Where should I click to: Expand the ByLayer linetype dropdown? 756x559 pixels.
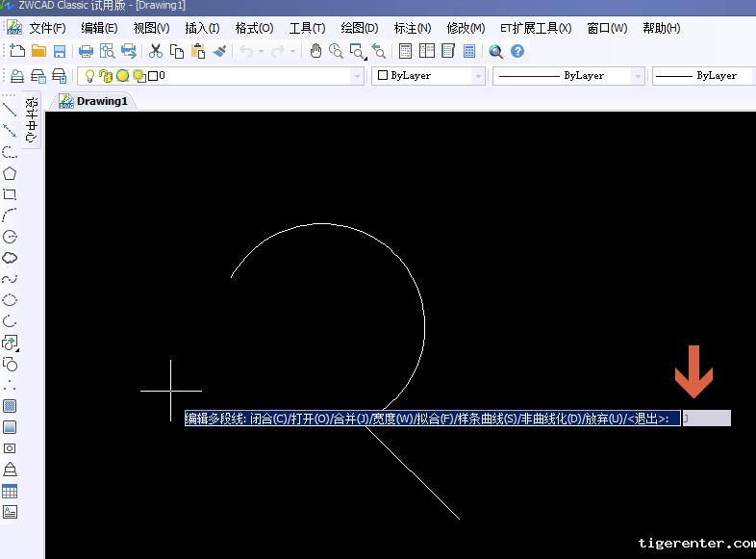pos(637,75)
